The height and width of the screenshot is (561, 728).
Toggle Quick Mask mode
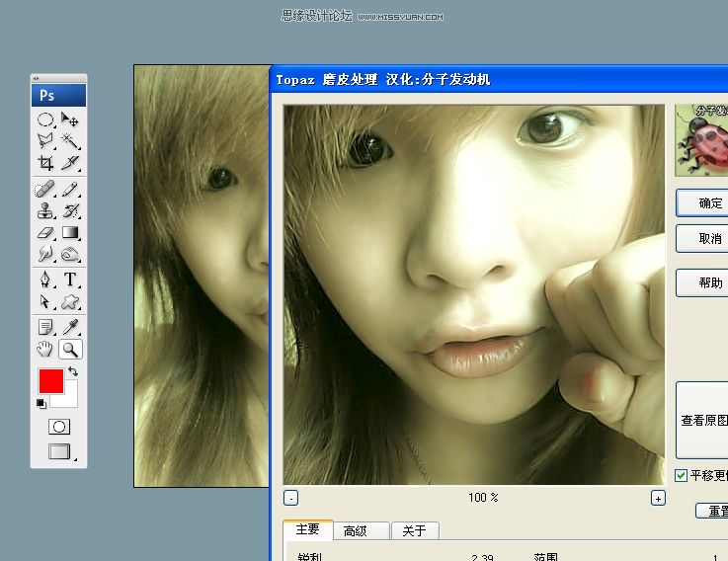tap(59, 427)
